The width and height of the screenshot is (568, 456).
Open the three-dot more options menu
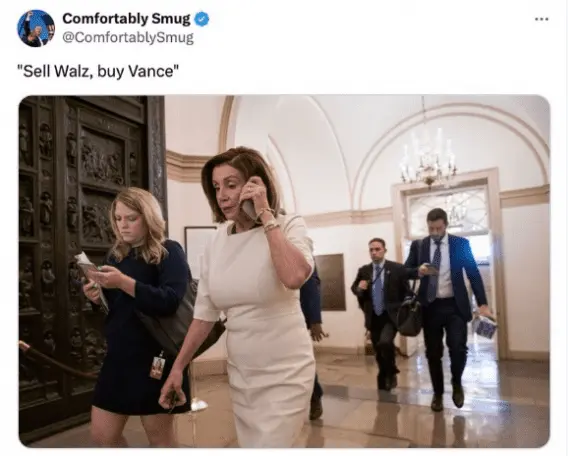[x=542, y=19]
